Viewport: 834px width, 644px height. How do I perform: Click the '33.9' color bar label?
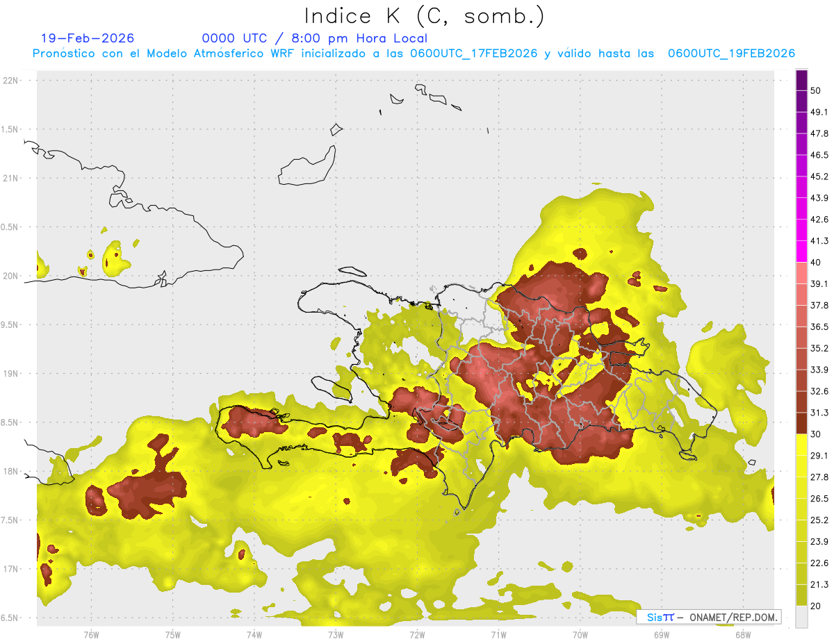[819, 370]
